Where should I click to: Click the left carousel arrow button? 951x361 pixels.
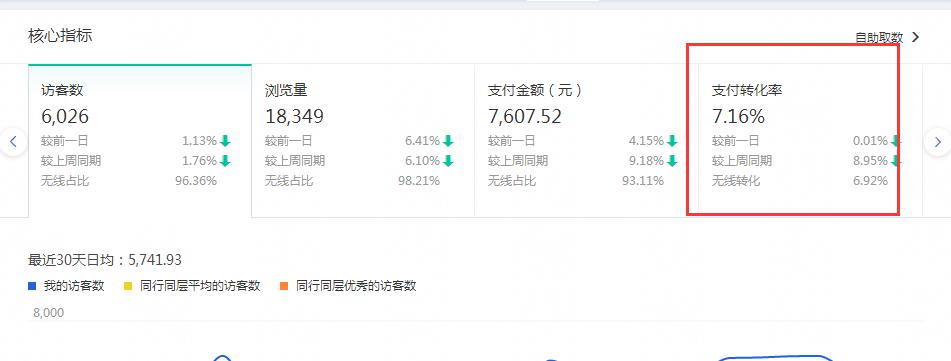pos(13,142)
